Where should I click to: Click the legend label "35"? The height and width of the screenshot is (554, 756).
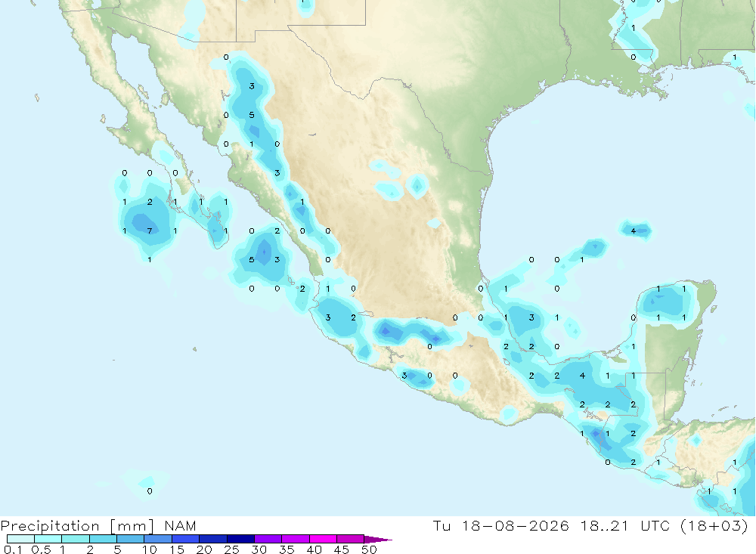click(287, 549)
